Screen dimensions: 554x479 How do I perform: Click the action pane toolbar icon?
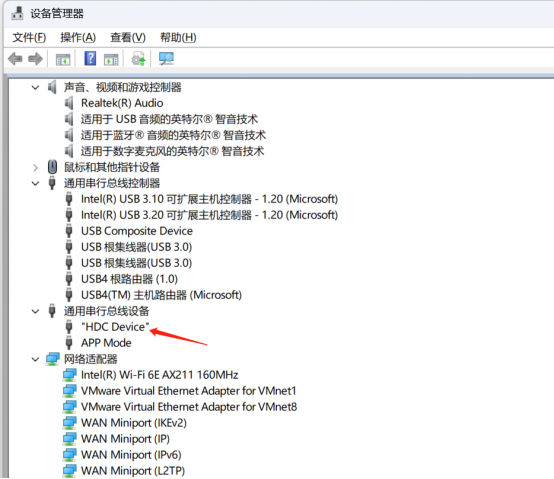click(111, 60)
